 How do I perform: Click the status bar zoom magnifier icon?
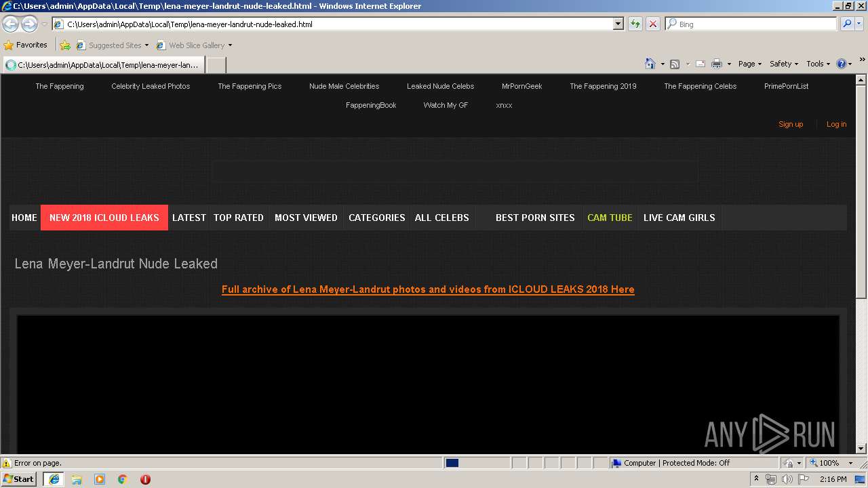coord(814,463)
